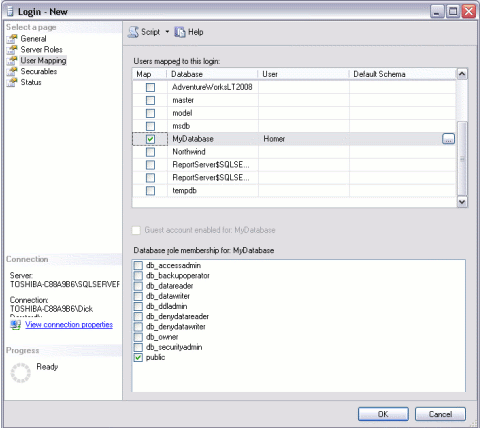The image size is (480, 428).
Task: Check the Northwind map checkbox
Action: click(x=150, y=152)
